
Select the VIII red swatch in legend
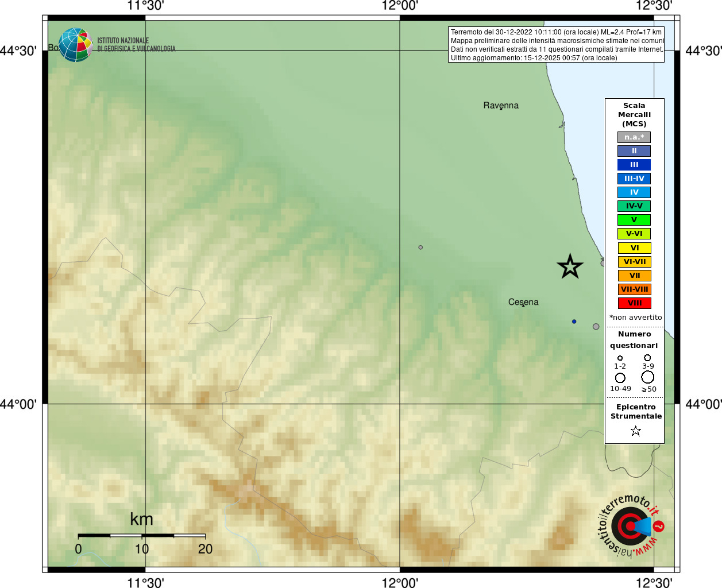click(634, 303)
